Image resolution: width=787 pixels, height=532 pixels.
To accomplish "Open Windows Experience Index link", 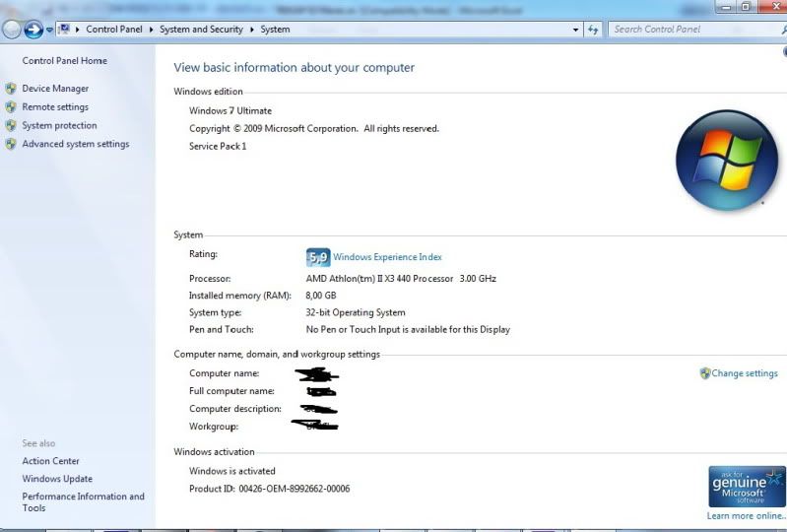I will pyautogui.click(x=387, y=257).
